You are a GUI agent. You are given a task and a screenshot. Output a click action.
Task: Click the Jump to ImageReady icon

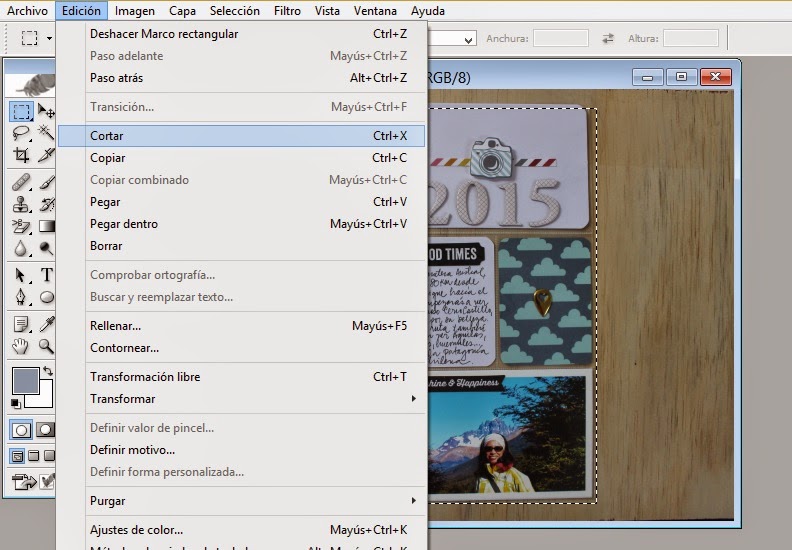(x=24, y=481)
